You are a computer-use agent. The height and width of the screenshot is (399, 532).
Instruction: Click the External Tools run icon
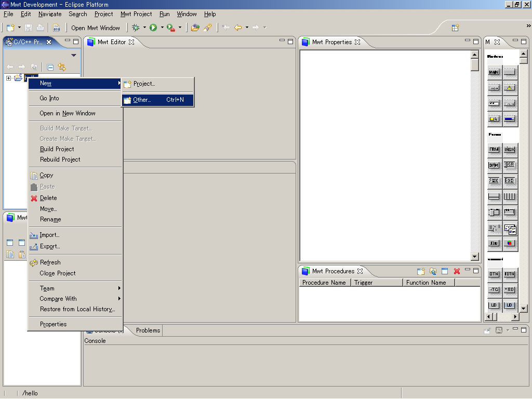pos(171,28)
